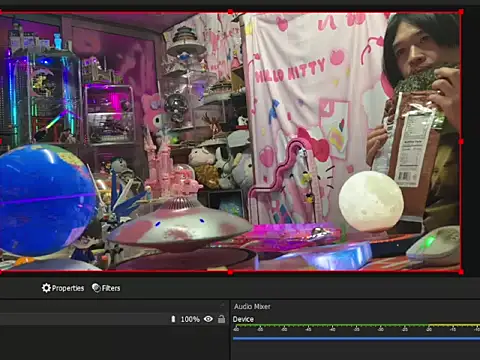
Task: Click the webcam video in the preview canvas
Action: click(230, 142)
